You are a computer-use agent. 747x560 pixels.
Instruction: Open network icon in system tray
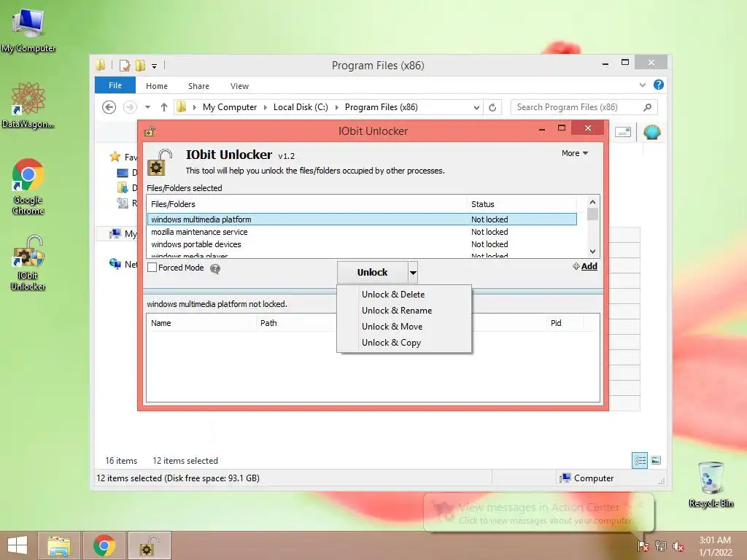point(661,546)
